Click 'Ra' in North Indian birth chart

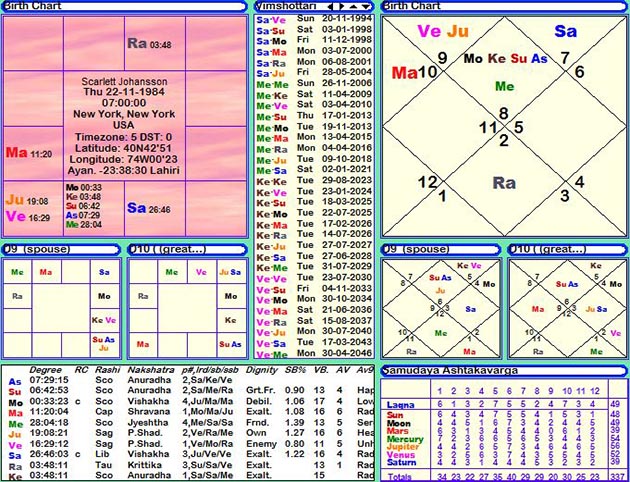pos(504,183)
